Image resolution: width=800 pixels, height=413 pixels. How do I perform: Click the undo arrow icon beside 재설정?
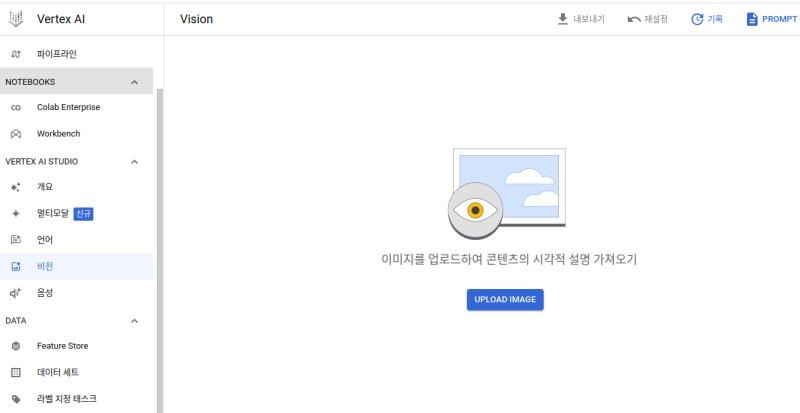(x=634, y=19)
